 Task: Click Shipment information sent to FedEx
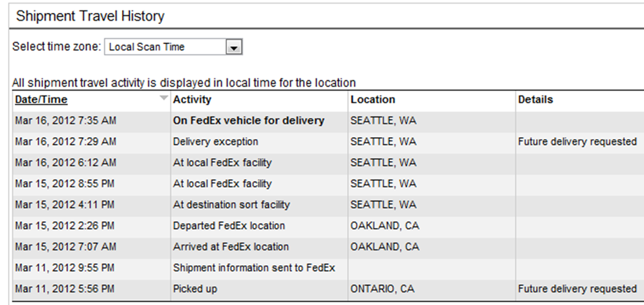(x=254, y=268)
